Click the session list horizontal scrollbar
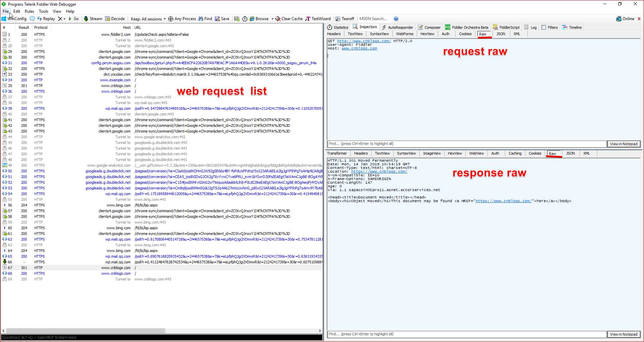The height and width of the screenshot is (342, 644). pos(85,331)
